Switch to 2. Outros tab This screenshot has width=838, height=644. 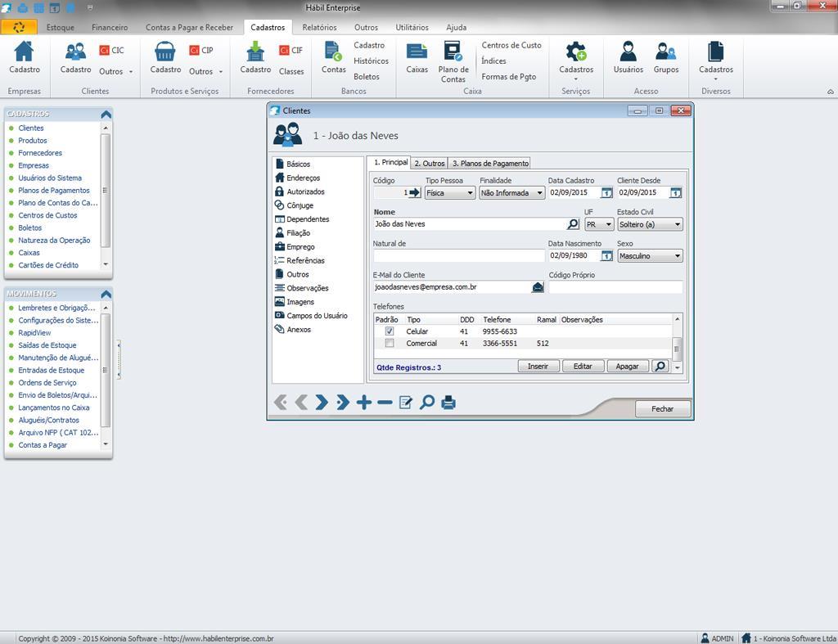point(429,163)
